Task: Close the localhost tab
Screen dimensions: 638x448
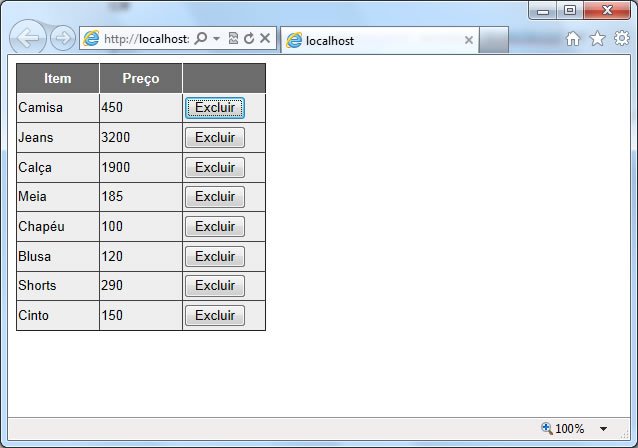Action: tap(469, 40)
